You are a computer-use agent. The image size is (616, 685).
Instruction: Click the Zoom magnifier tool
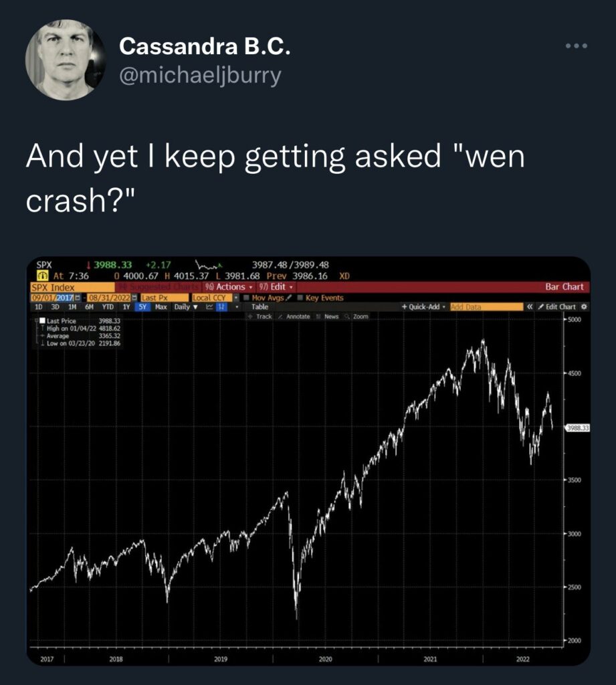tap(357, 316)
